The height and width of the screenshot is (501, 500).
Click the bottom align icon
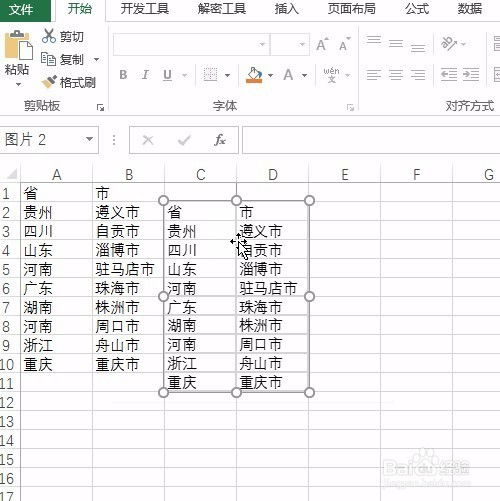418,48
